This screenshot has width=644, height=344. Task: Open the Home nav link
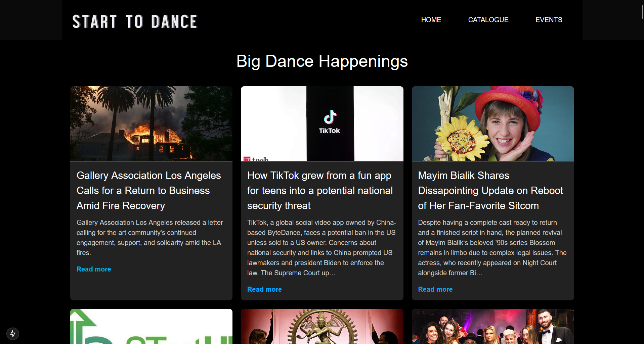coord(431,20)
